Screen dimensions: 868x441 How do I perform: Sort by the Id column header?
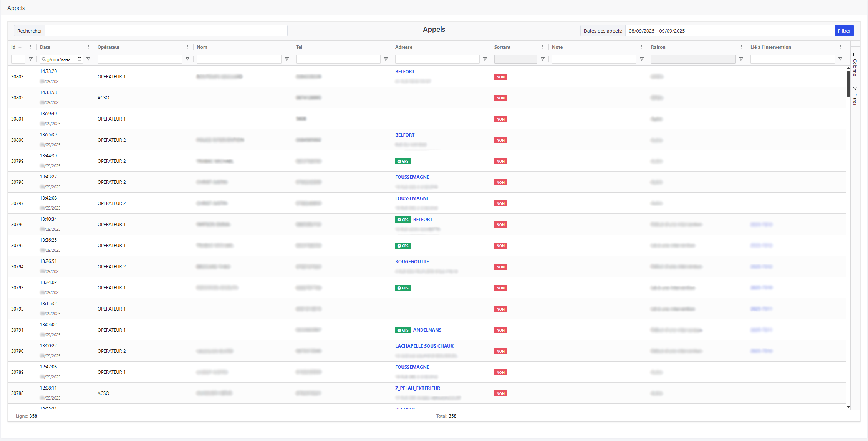pos(13,47)
